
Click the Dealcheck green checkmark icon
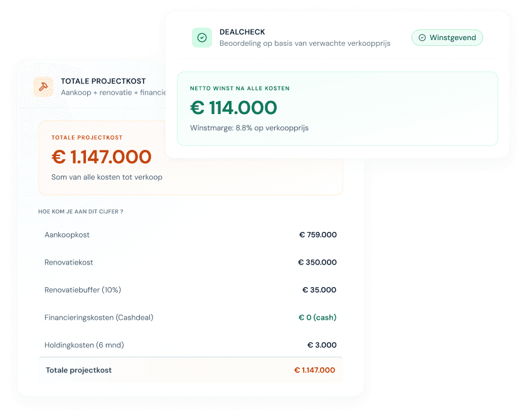pyautogui.click(x=201, y=38)
